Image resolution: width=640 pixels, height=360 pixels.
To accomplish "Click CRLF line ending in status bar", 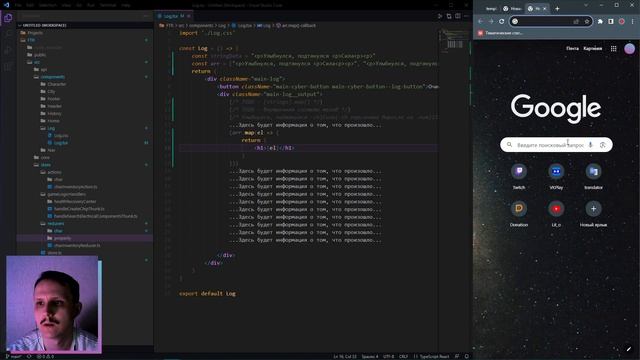I will point(403,356).
